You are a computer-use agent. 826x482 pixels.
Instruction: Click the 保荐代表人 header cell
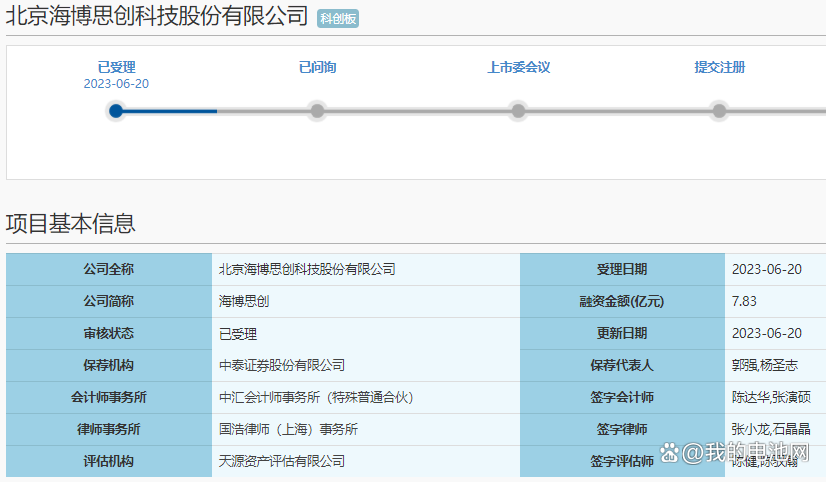click(622, 366)
